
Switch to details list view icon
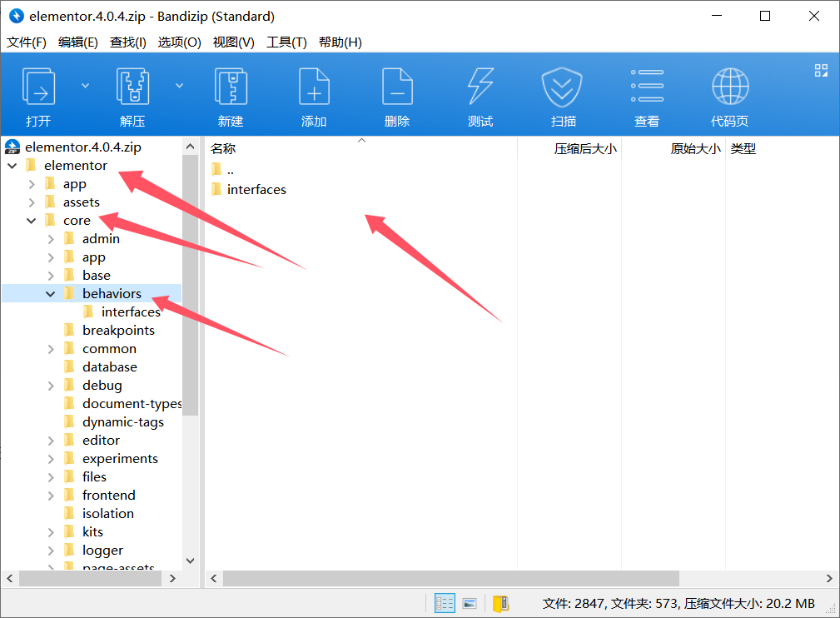pos(445,604)
